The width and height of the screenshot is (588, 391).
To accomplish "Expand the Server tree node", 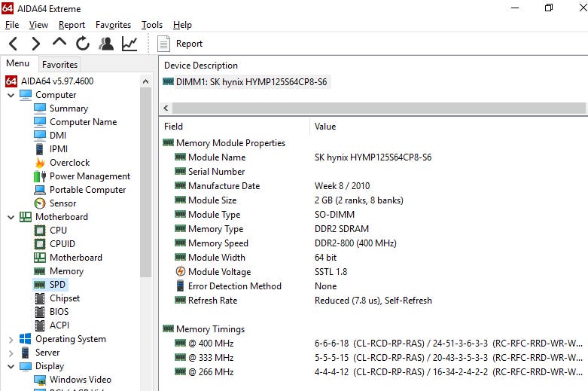I will click(11, 353).
